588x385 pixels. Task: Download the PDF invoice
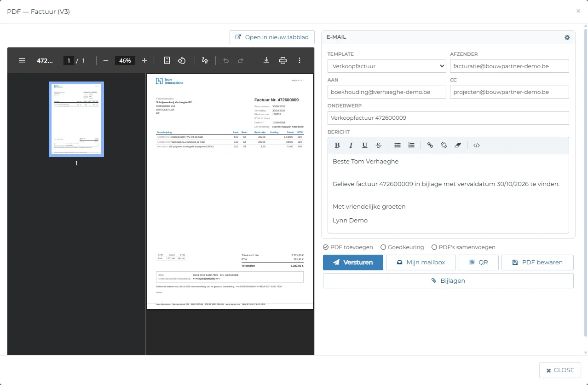point(266,60)
